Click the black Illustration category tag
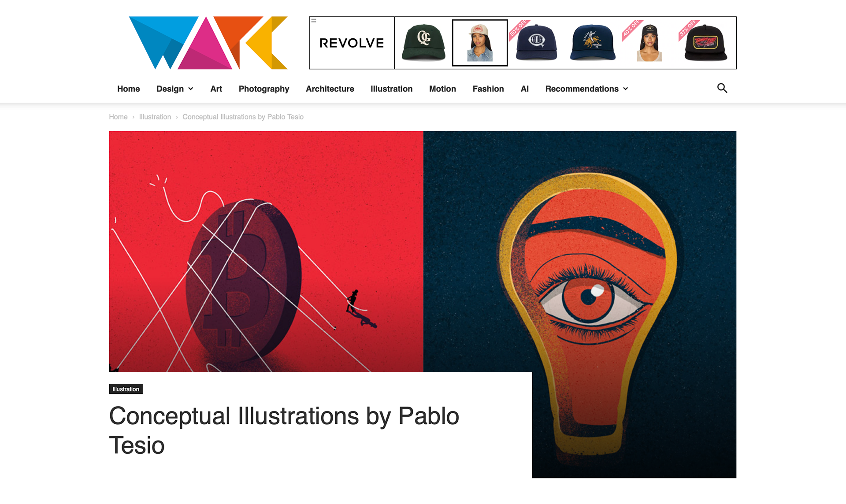Screen dimensions: 846x504 click(126, 389)
